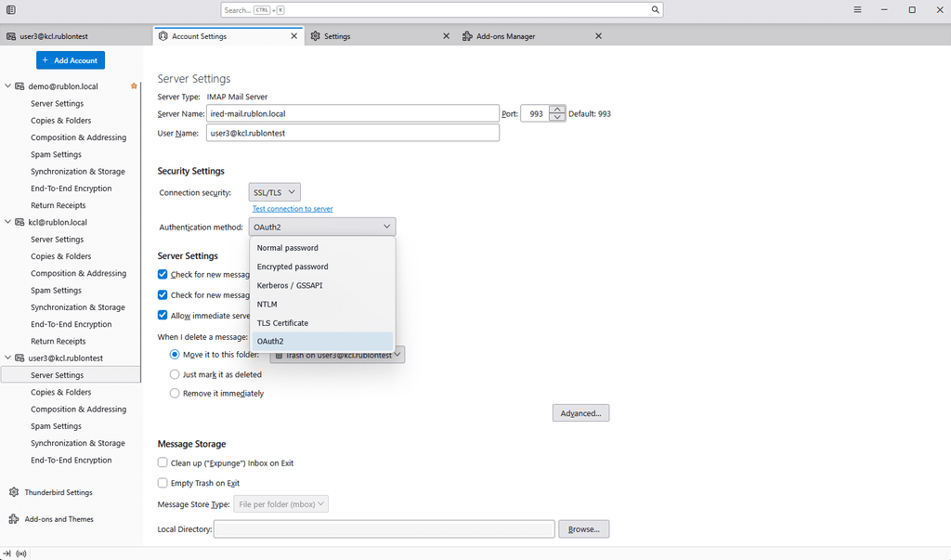The width and height of the screenshot is (951, 560).
Task: Choose OAuth2 in the dropdown list
Action: click(322, 341)
